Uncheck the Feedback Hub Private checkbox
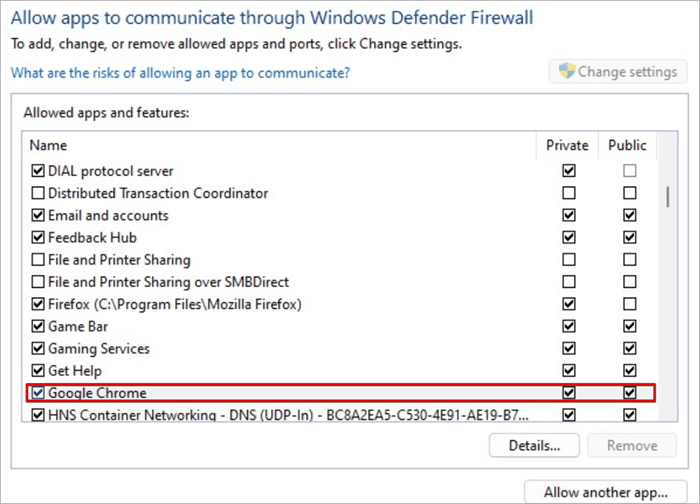 (x=569, y=238)
